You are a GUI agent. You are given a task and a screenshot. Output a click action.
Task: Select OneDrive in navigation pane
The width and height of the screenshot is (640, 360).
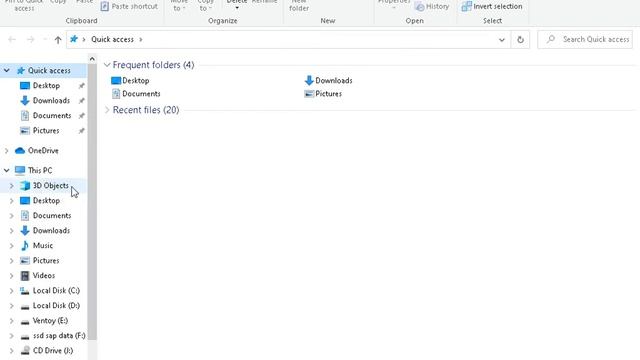click(x=43, y=151)
